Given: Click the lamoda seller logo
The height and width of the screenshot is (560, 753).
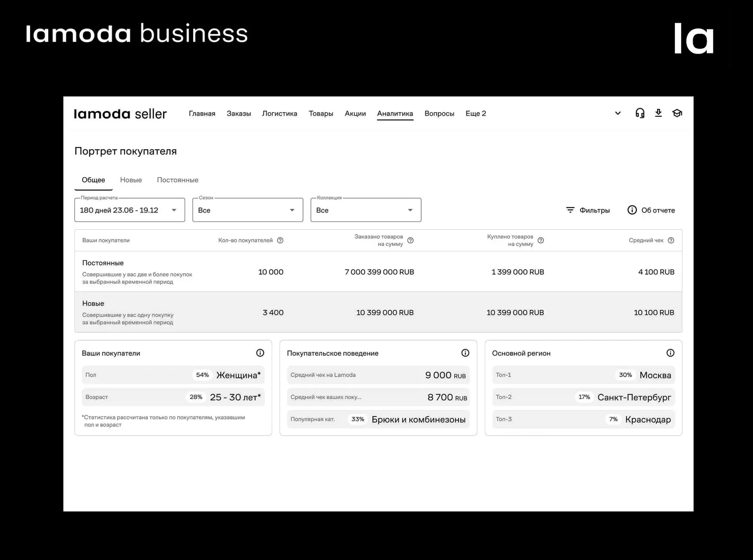Looking at the screenshot, I should [x=120, y=114].
